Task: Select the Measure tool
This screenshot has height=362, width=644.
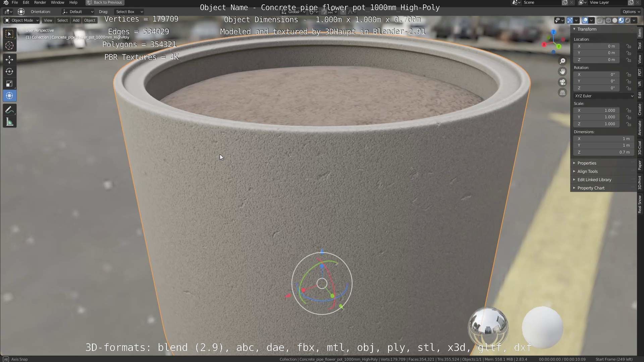Action: 9,122
